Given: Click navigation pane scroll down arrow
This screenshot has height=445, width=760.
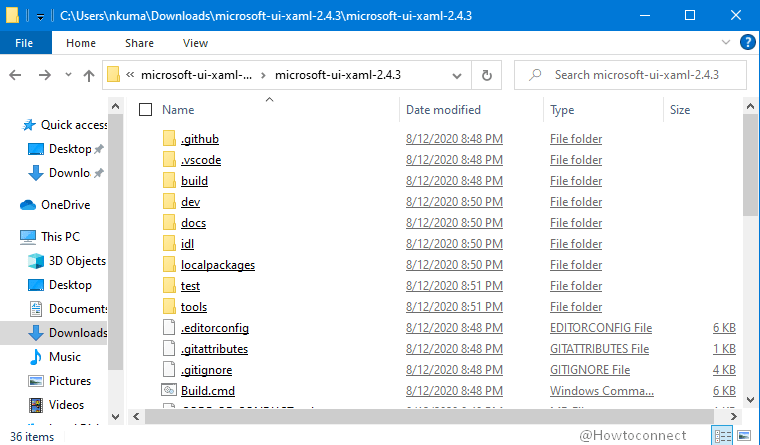Looking at the screenshot, I should click(115, 416).
